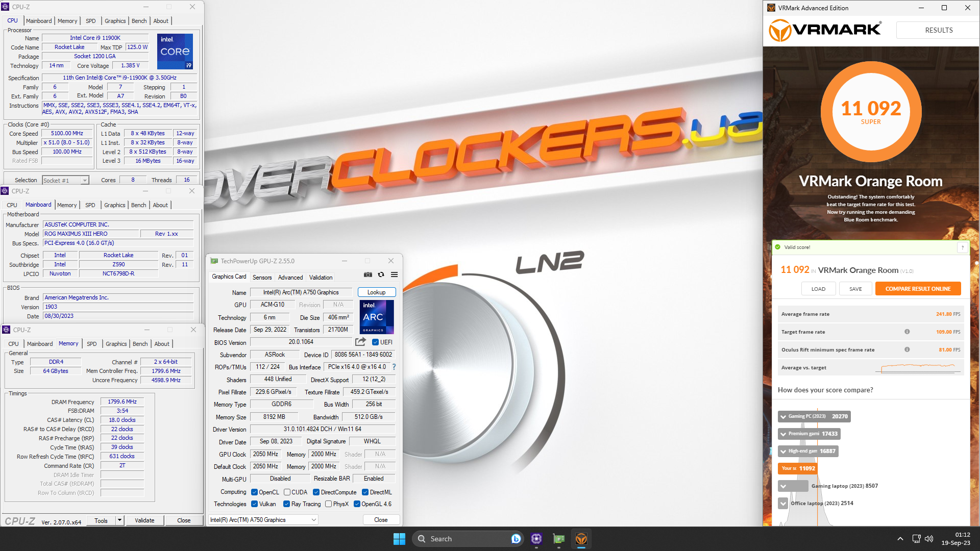Screen dimensions: 980x551
Task: Click the Bing icon in the search box
Action: 516,539
